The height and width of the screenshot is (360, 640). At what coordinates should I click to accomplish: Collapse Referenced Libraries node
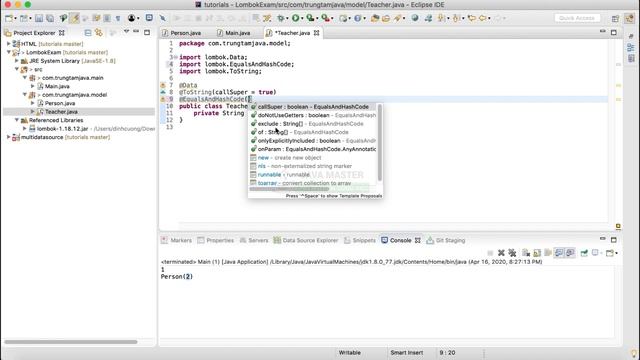click(x=17, y=120)
